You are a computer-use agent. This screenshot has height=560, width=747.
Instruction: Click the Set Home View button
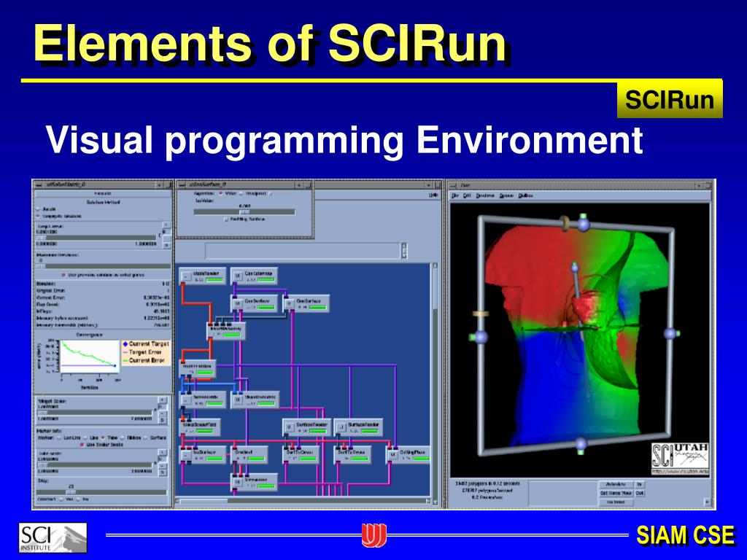(x=616, y=493)
